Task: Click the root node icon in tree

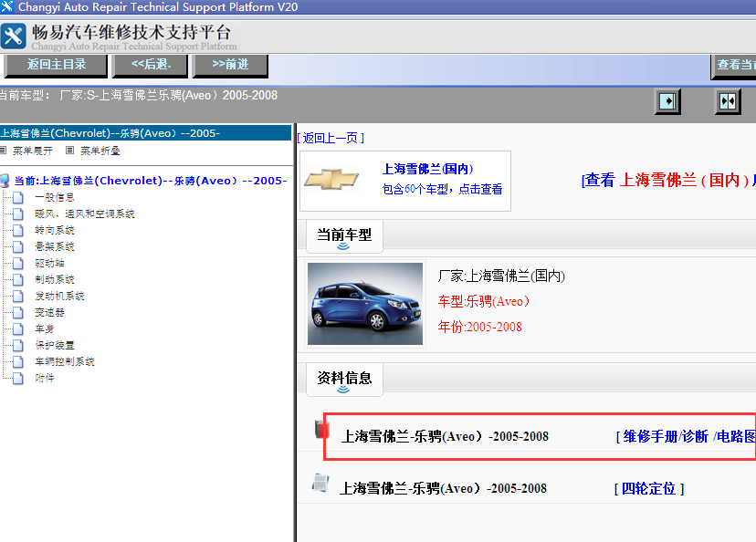Action: (5, 182)
